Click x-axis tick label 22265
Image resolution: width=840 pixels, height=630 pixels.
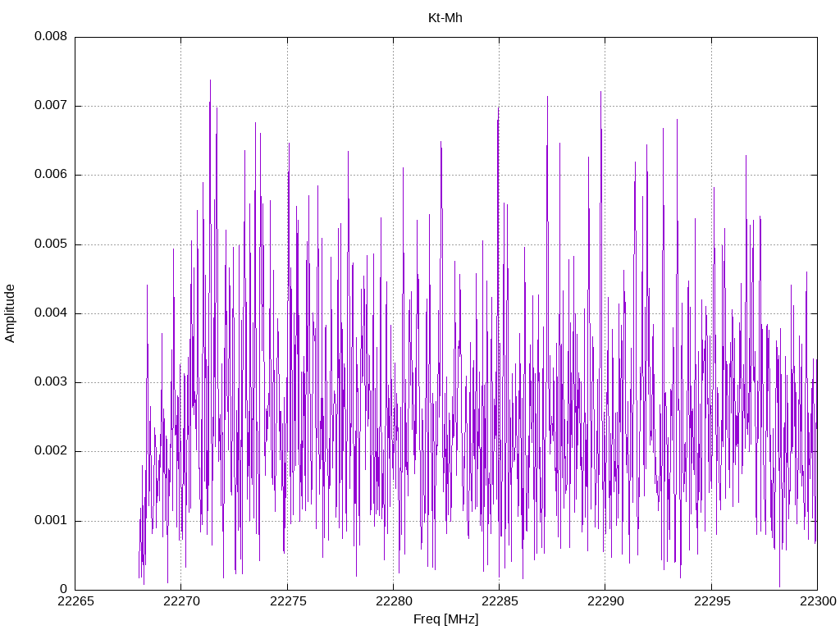pos(75,601)
